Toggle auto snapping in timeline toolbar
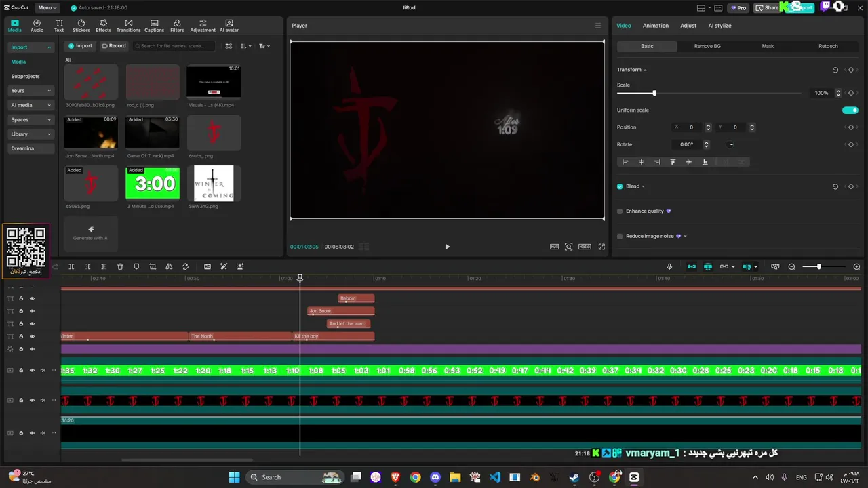 (x=707, y=266)
